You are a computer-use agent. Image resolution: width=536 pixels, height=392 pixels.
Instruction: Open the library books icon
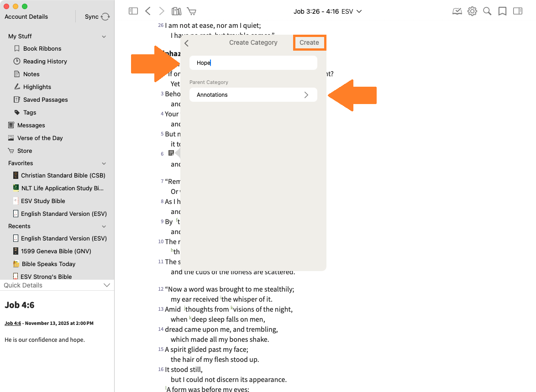coord(176,11)
